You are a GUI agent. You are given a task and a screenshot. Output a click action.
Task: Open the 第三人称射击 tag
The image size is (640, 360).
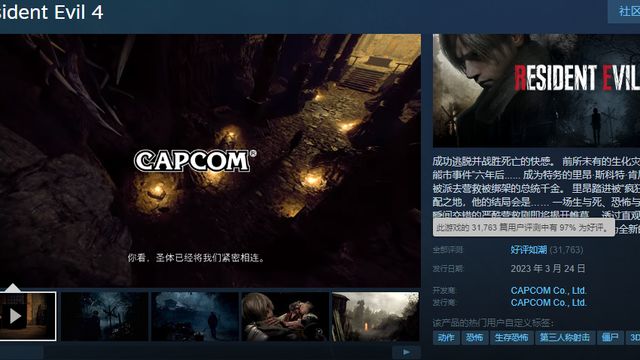[564, 338]
